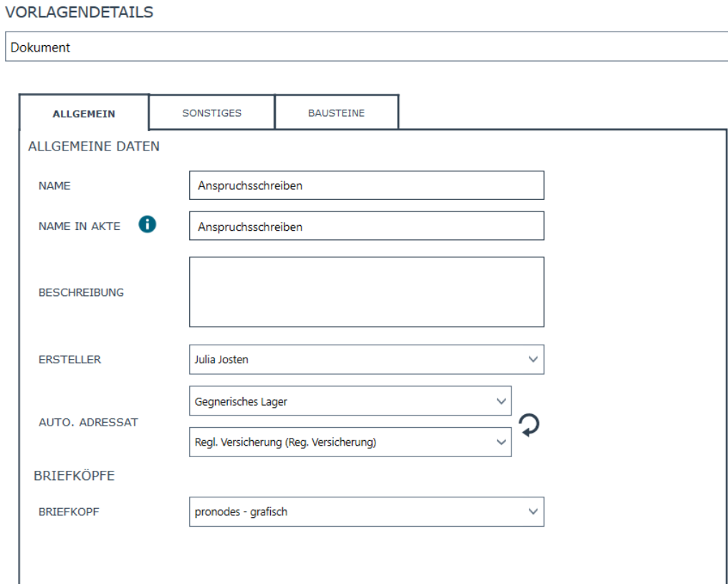Screen dimensions: 728x584
Task: Open the Ersteller dropdown showing Julia Josten
Action: coord(366,360)
